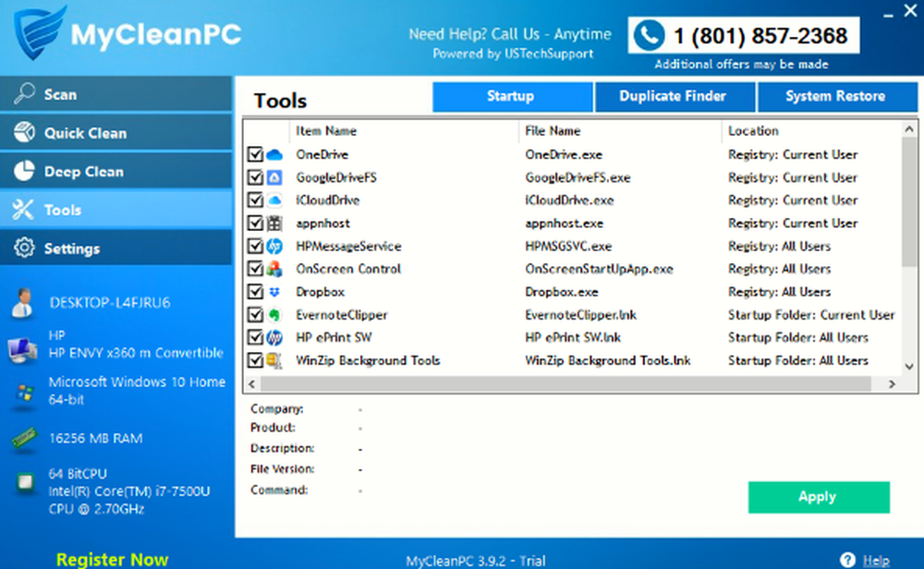Viewport: 924px width, 569px height.
Task: Click the OnScreen Control icon
Action: point(274,269)
